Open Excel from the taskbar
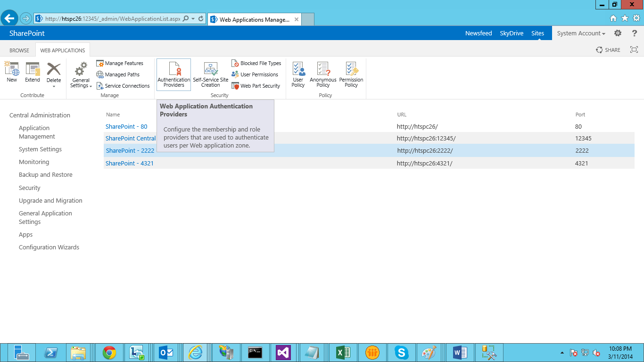 [343, 353]
